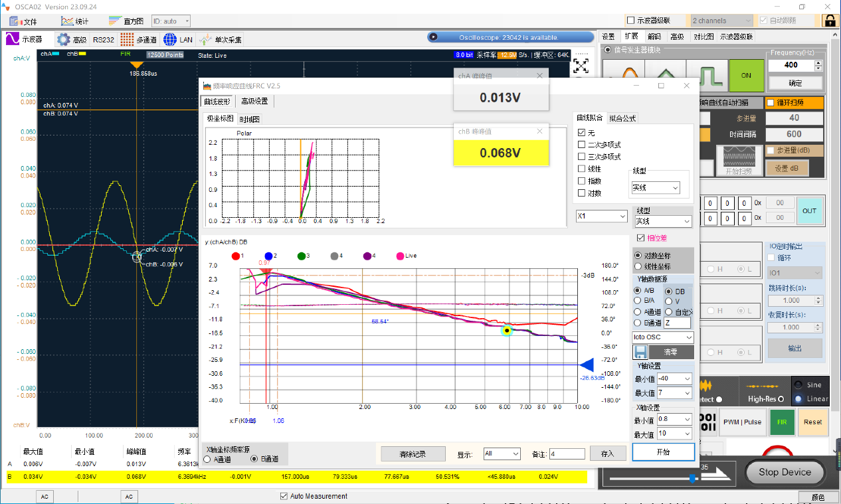
Task: Open the X1 multiplier dropdown
Action: 602,216
